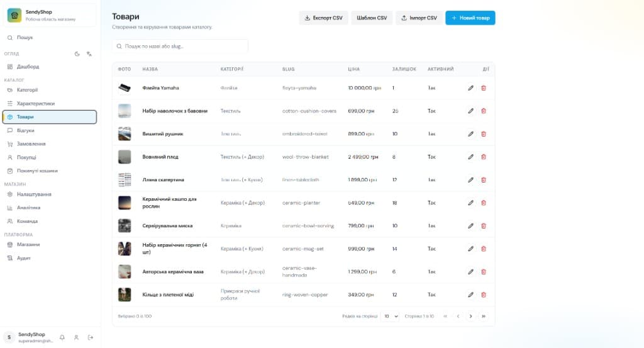
Task: Edit Вишитий рушник product
Action: pyautogui.click(x=470, y=134)
